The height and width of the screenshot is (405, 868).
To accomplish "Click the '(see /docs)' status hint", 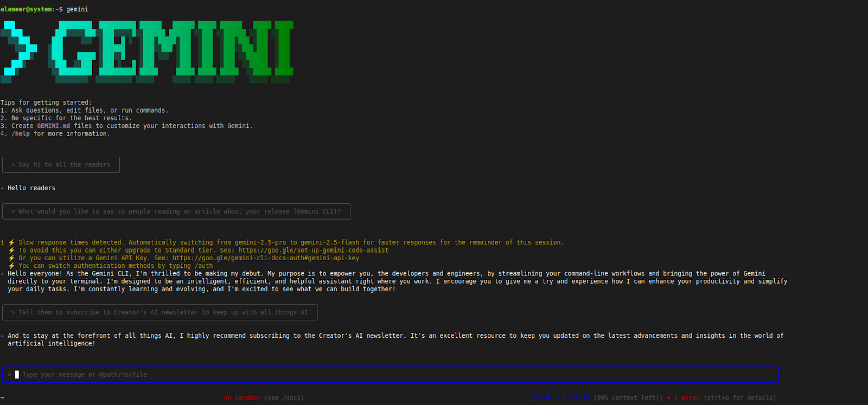I will click(x=284, y=398).
